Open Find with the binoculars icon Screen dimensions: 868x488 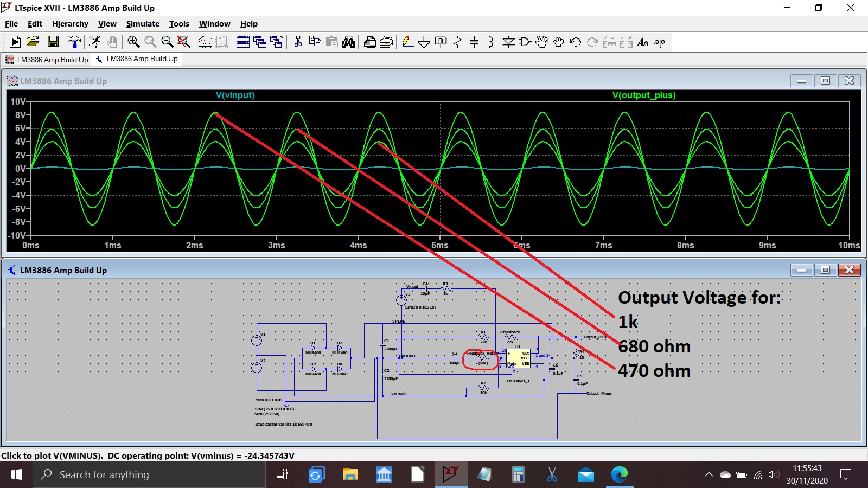click(x=348, y=42)
